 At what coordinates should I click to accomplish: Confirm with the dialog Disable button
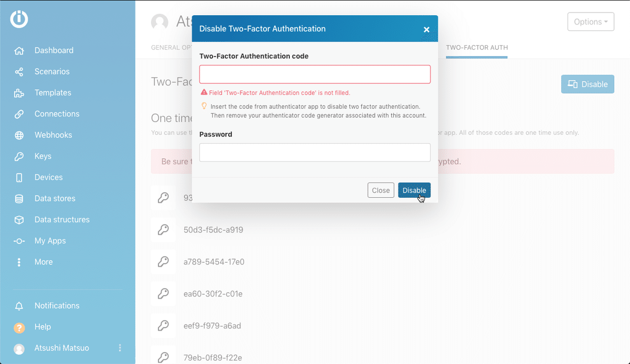[x=414, y=190]
